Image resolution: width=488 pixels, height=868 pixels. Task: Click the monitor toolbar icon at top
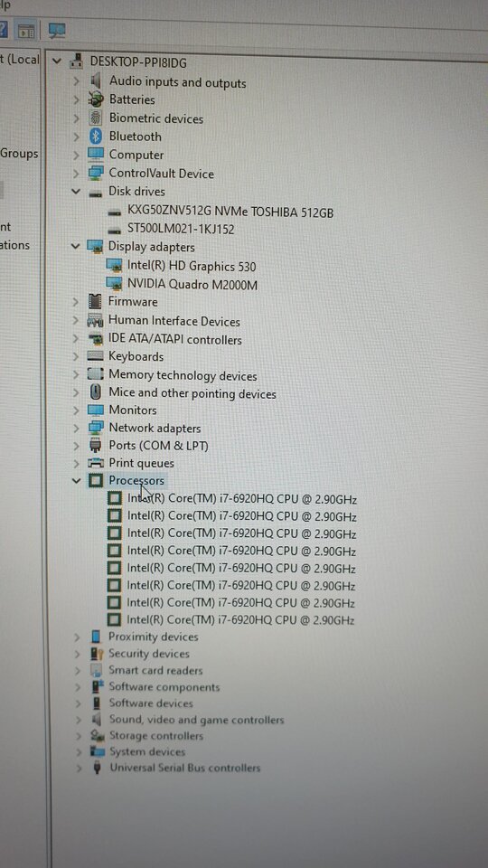tap(56, 31)
